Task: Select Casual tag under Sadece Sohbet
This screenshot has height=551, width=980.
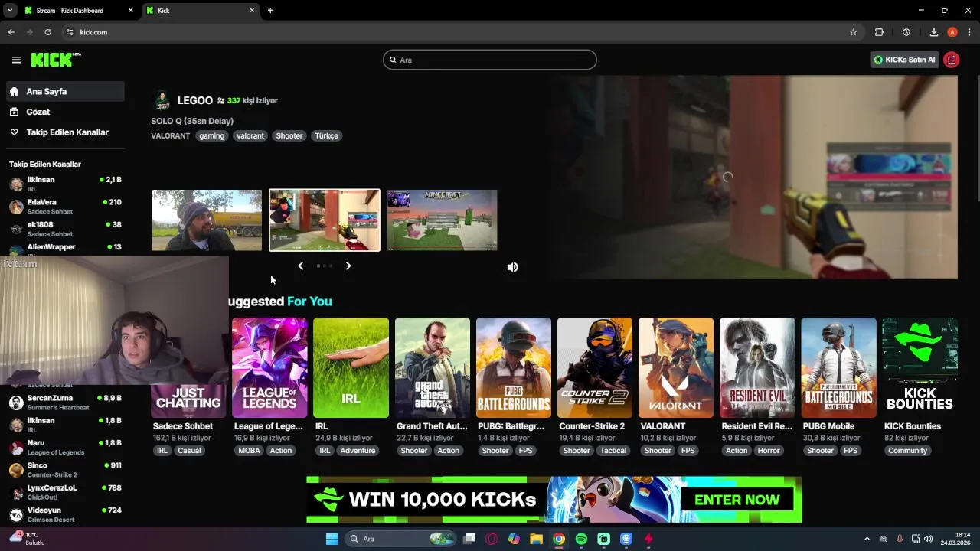Action: click(189, 451)
